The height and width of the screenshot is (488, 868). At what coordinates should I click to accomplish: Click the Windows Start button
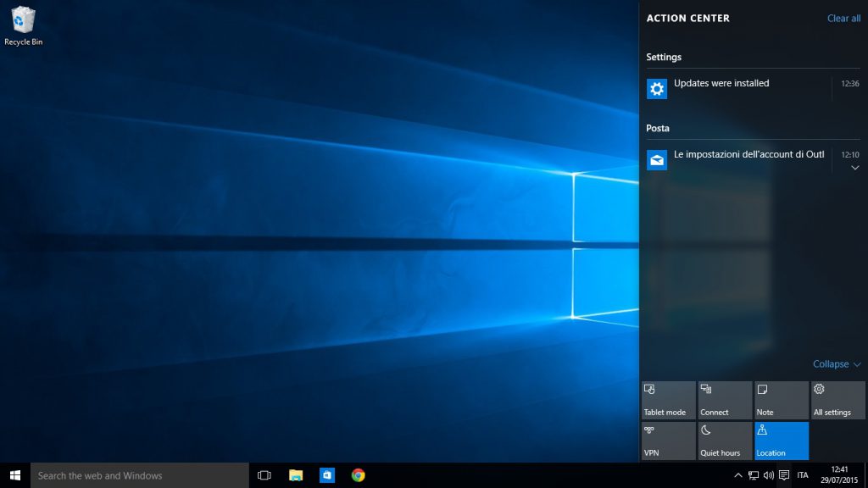15,475
